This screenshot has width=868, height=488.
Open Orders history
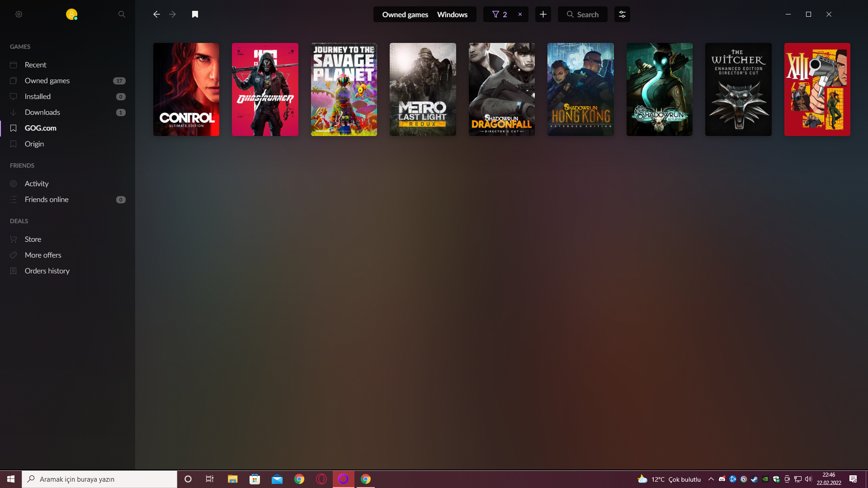(47, 271)
